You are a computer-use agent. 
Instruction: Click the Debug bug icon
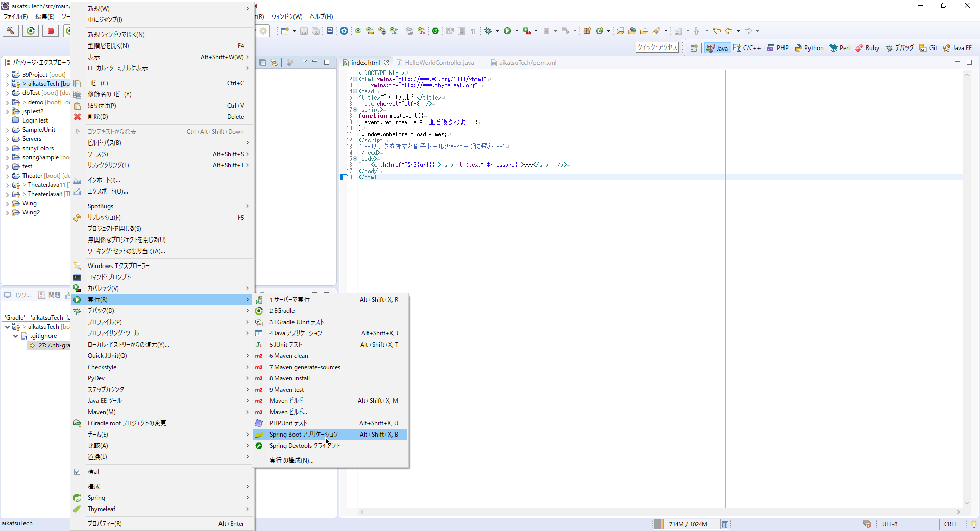click(488, 31)
